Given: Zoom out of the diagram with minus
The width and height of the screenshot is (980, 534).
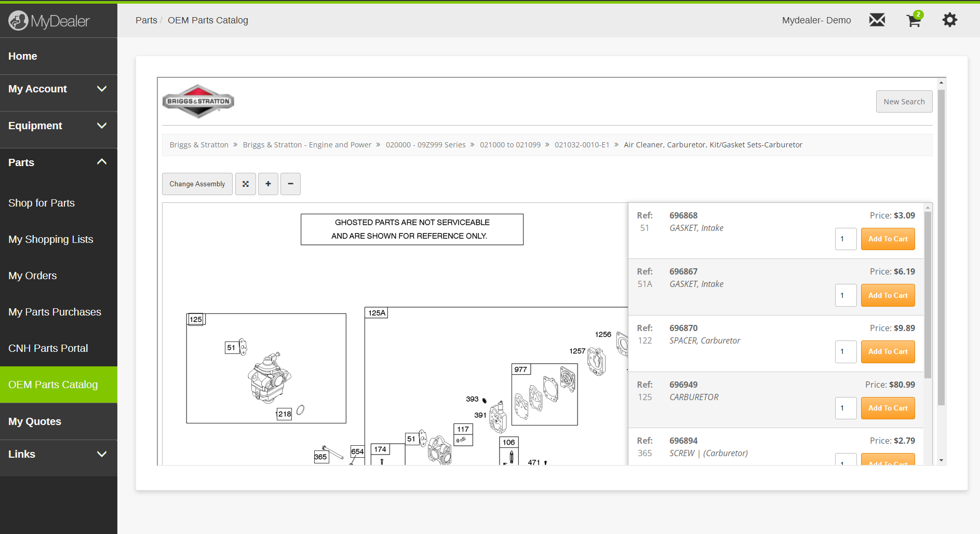Looking at the screenshot, I should (x=290, y=184).
